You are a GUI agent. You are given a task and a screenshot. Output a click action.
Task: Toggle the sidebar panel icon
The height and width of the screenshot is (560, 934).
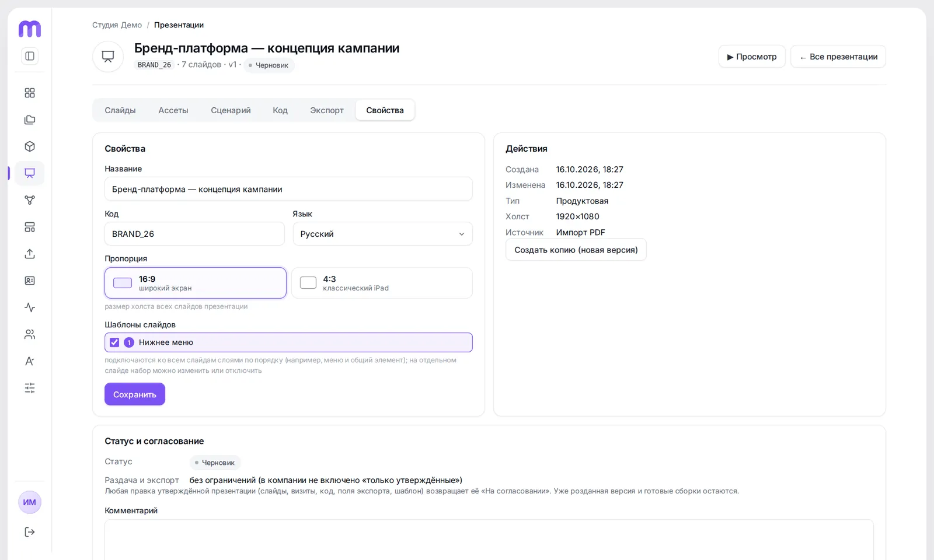tap(30, 56)
